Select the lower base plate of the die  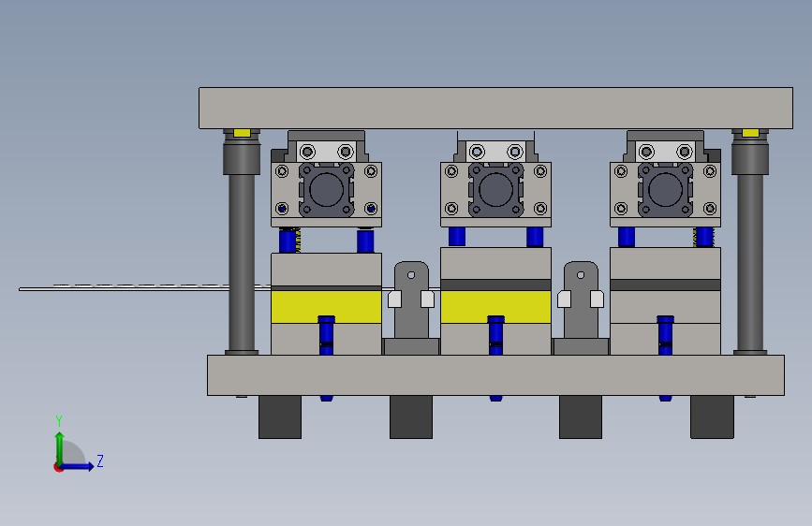coord(495,374)
